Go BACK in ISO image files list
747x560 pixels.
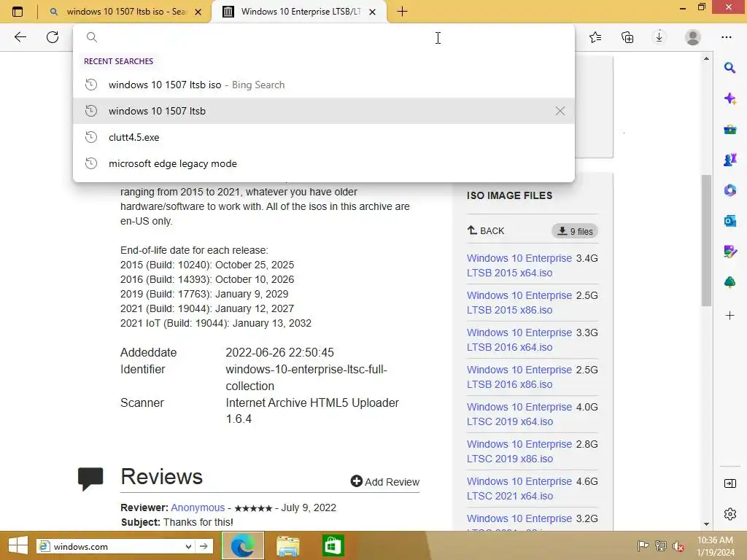tap(485, 231)
